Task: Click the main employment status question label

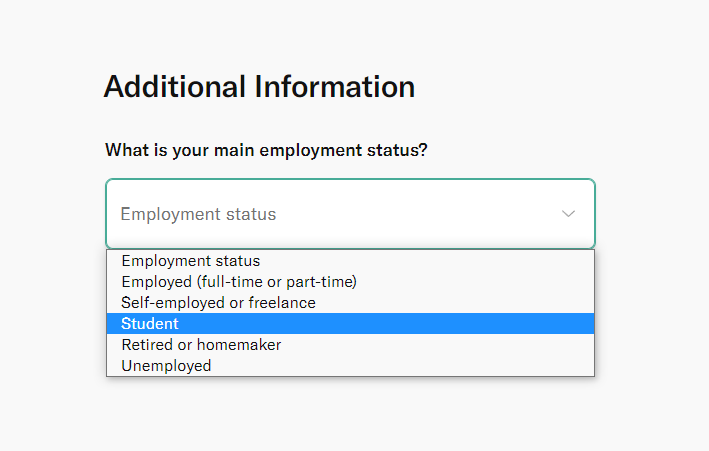Action: (266, 150)
